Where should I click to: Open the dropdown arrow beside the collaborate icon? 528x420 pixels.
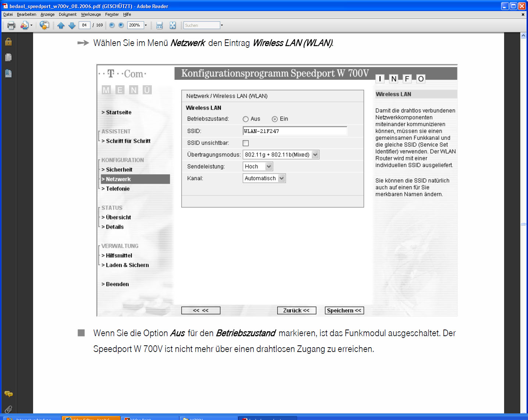tap(31, 25)
